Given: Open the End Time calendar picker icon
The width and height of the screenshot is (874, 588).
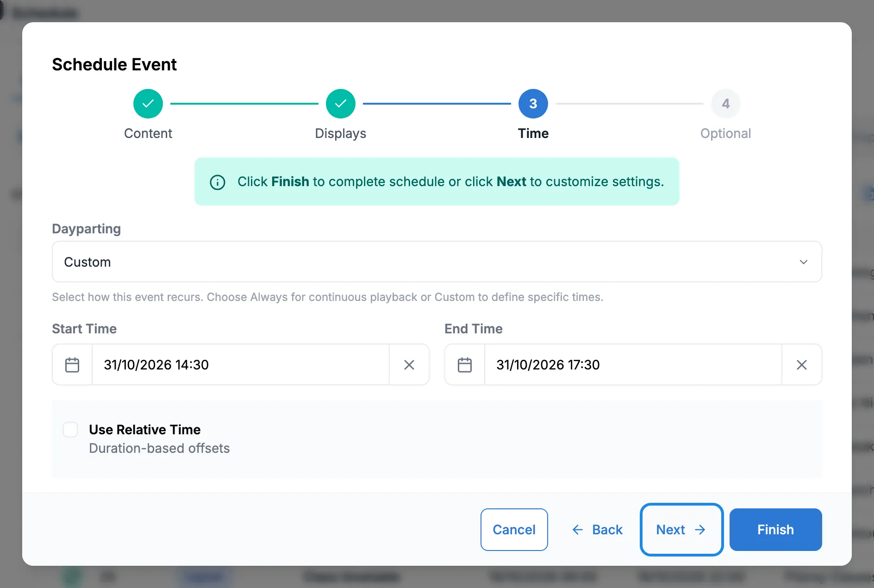Looking at the screenshot, I should pyautogui.click(x=465, y=365).
